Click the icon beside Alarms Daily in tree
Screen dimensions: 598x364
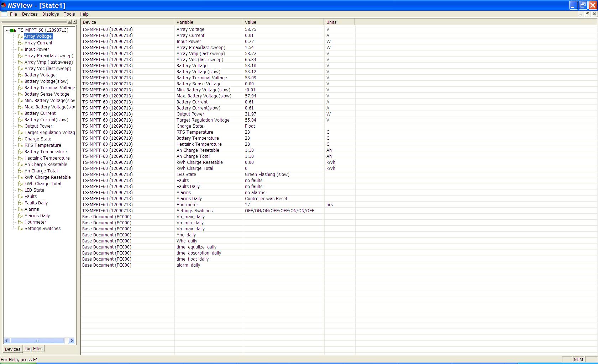click(20, 216)
